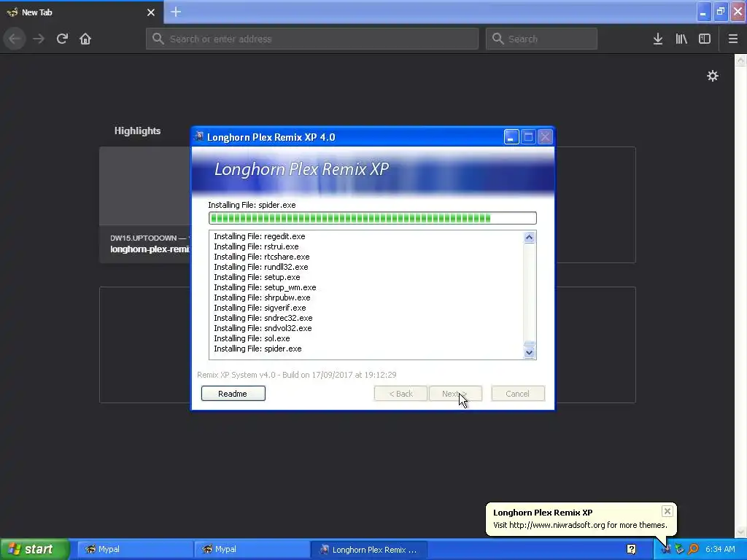
Task: Select log line 'Installing File: setup_wm.exe'
Action: pos(265,287)
